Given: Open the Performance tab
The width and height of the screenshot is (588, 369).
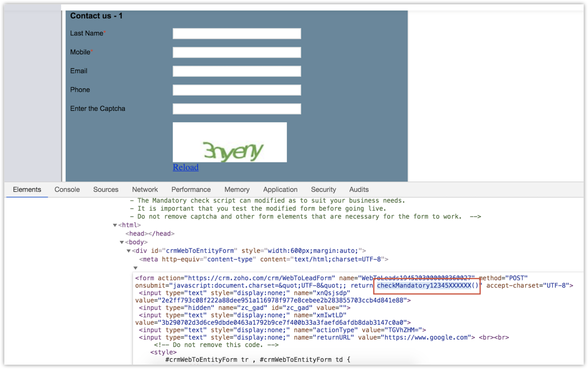Looking at the screenshot, I should coord(191,190).
